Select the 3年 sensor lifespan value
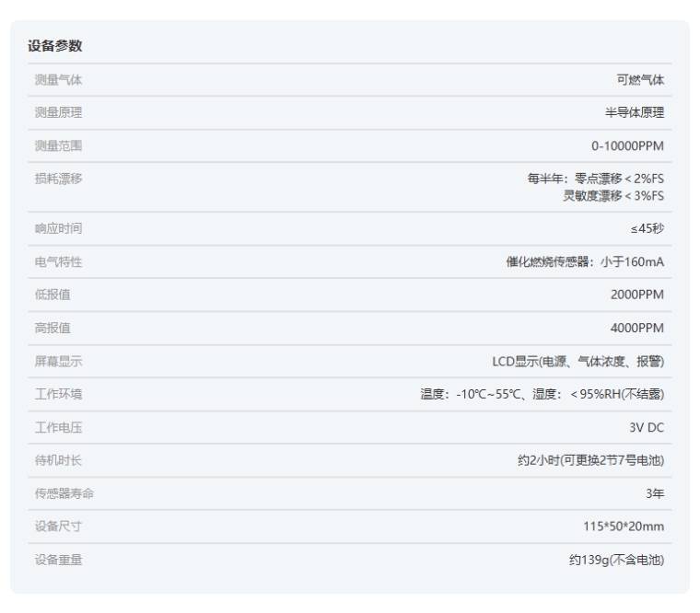This screenshot has width=700, height=613. (x=654, y=494)
